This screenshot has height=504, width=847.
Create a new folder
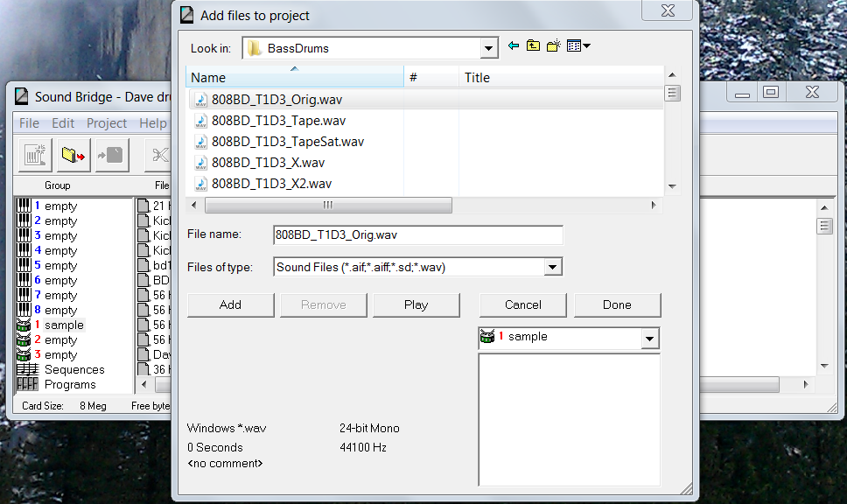click(x=553, y=46)
